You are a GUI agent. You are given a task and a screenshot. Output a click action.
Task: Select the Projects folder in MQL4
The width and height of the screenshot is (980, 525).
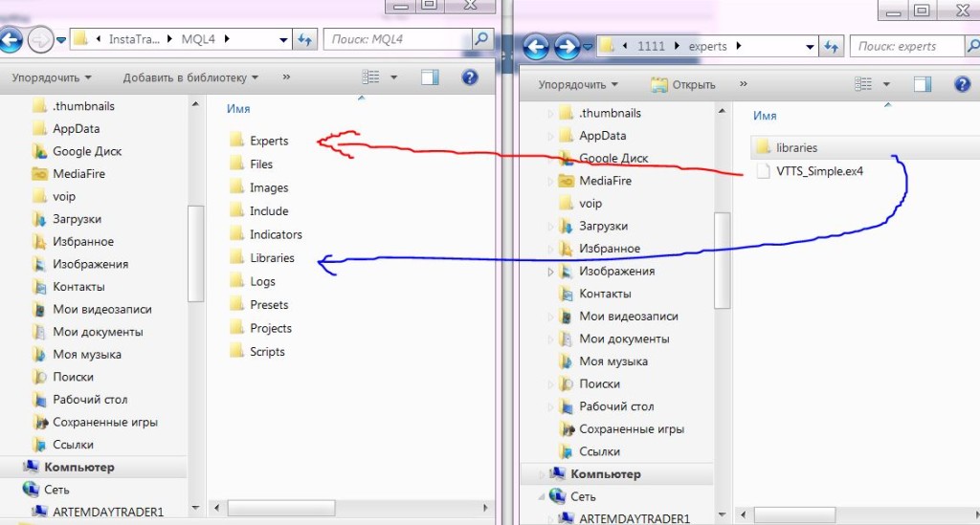(260, 328)
